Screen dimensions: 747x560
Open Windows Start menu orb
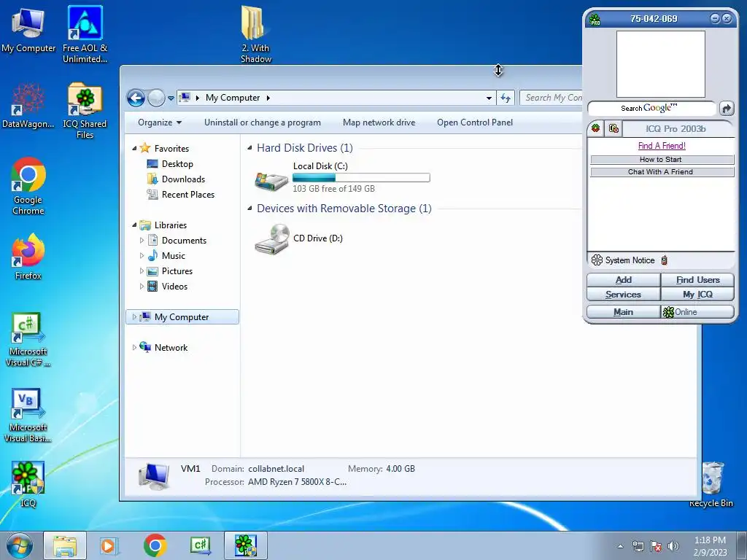pyautogui.click(x=20, y=545)
